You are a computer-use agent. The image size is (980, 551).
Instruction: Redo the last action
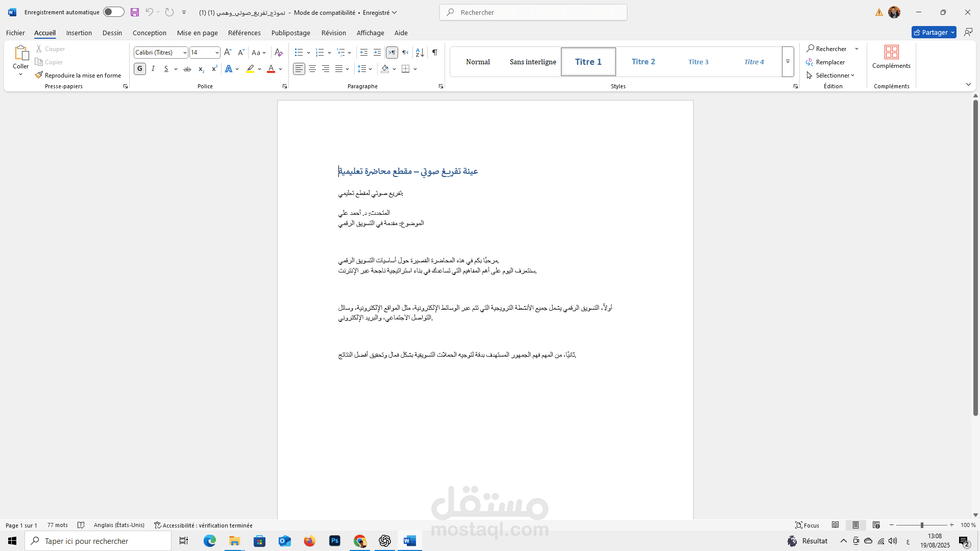pos(169,12)
